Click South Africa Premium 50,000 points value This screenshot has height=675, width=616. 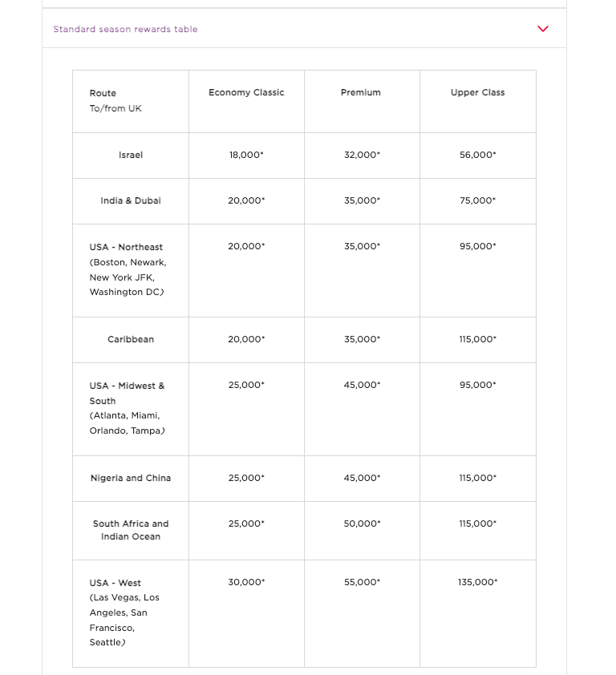tap(362, 523)
